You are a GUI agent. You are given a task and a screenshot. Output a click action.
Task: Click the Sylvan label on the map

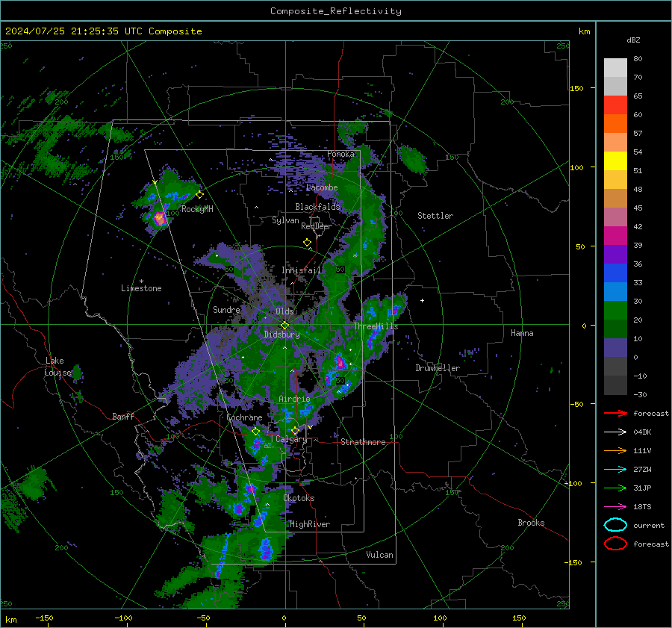click(x=285, y=220)
